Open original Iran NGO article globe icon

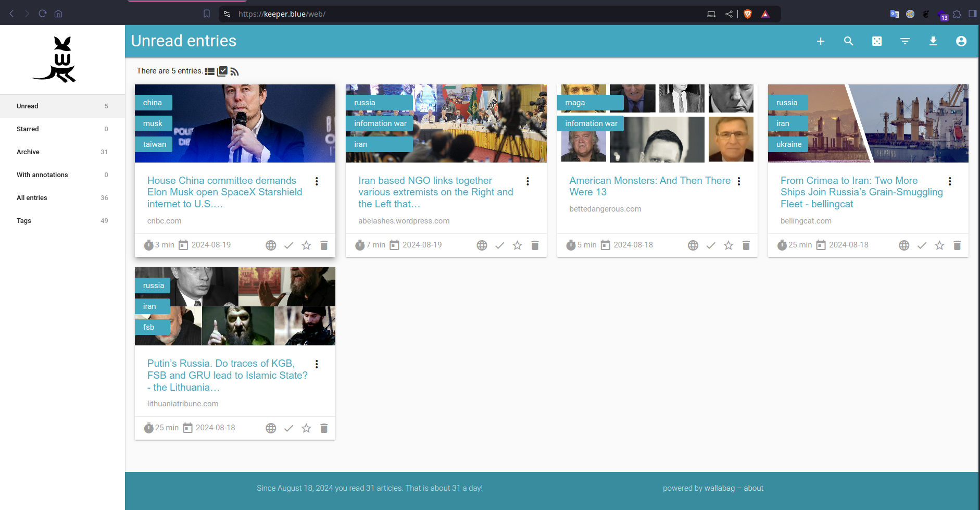pos(482,245)
